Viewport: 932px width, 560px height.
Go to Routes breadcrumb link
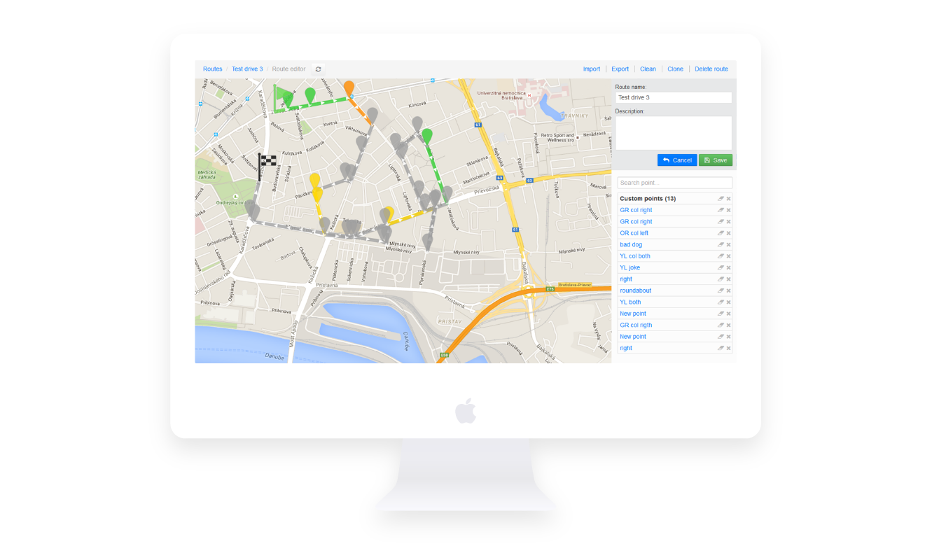click(212, 69)
